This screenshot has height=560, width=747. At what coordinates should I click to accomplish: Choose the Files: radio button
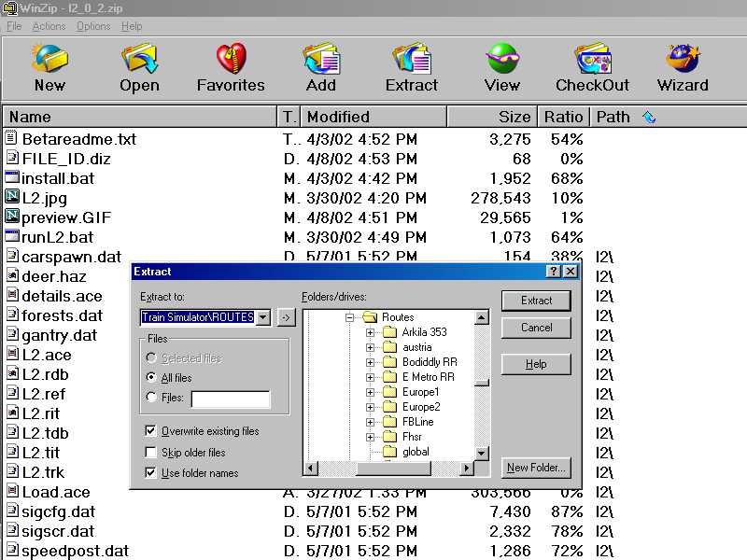tap(151, 397)
